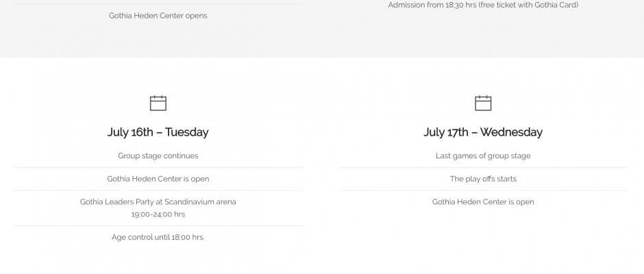Image resolution: width=644 pixels, height=274 pixels.
Task: Click the 18:00 time in Age control
Action: (181, 237)
